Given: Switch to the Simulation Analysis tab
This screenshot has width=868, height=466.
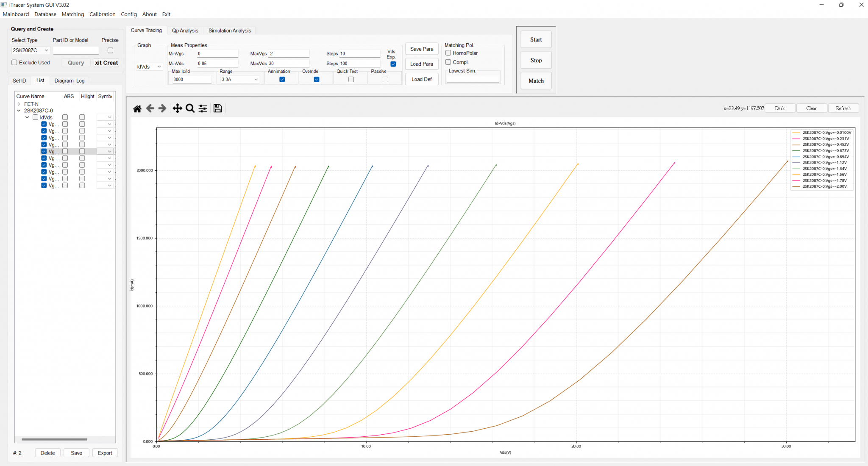Looking at the screenshot, I should tap(230, 31).
